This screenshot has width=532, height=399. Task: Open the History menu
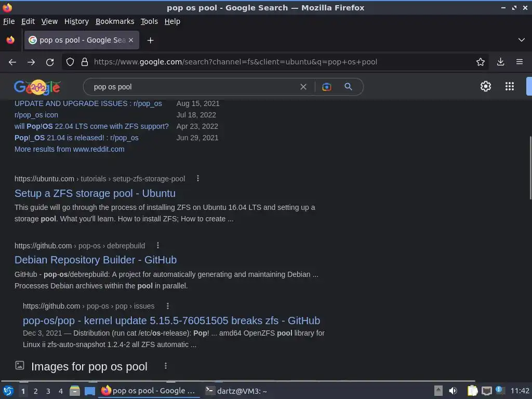76,21
